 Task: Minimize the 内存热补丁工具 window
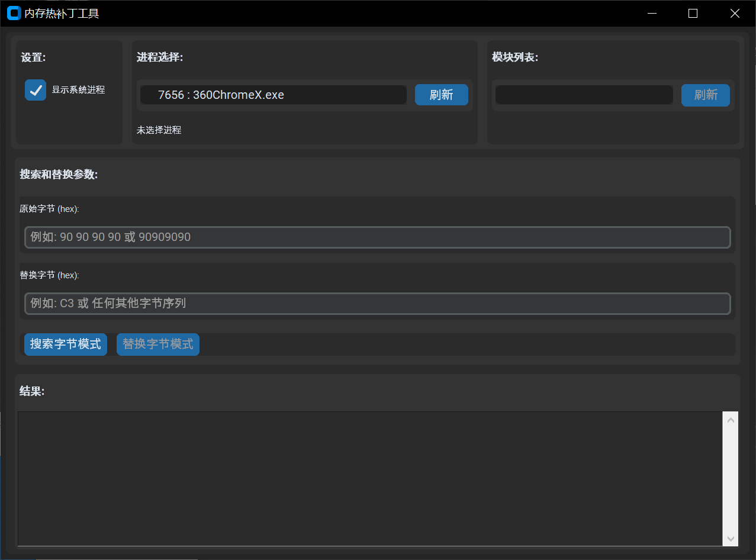pyautogui.click(x=652, y=13)
